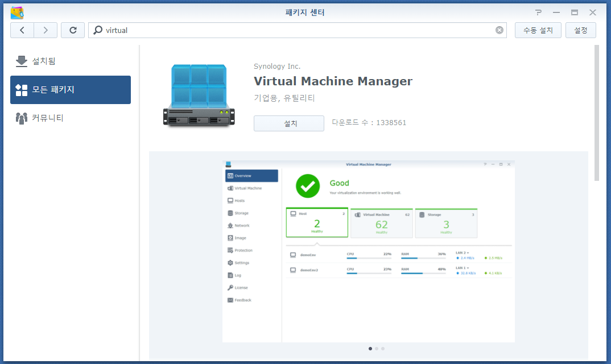
Task: Open the 커뮤니티 community section
Action: [71, 118]
